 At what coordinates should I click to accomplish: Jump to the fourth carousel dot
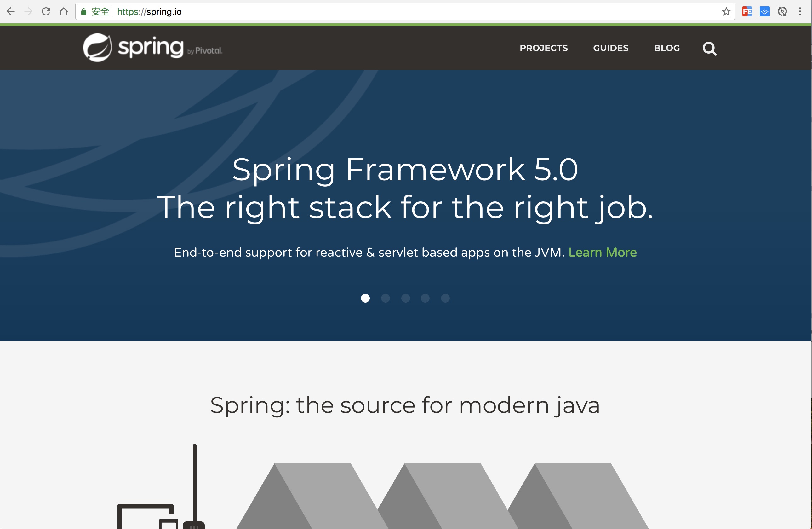tap(425, 298)
